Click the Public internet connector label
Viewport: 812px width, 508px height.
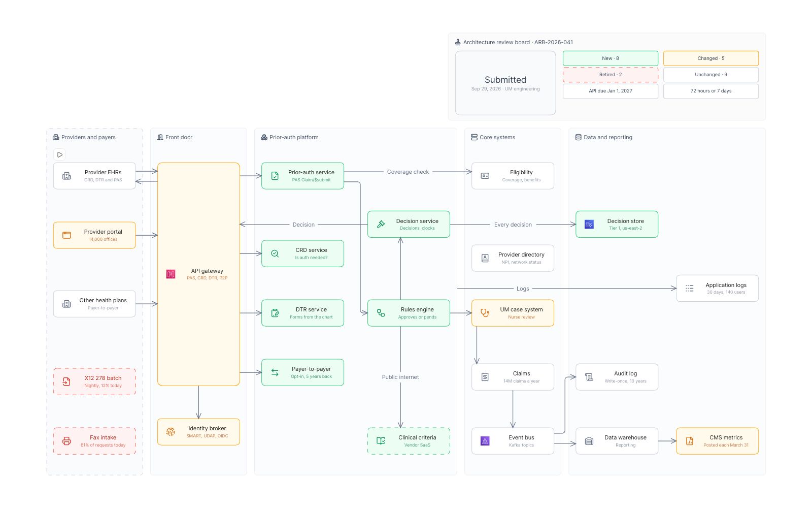[400, 377]
